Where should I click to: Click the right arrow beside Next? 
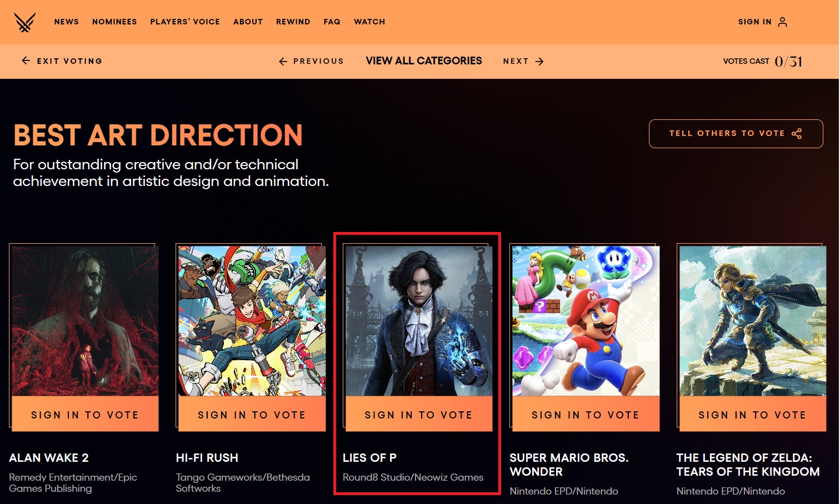click(539, 61)
